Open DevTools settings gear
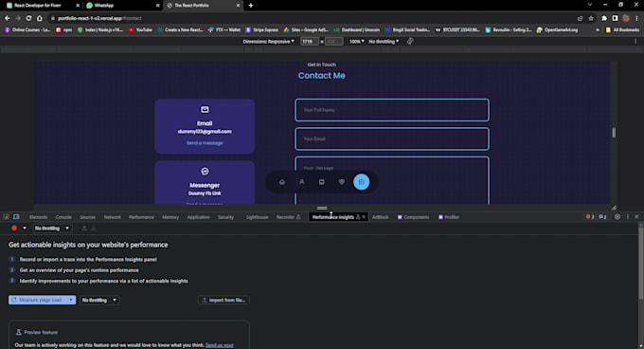644x349 pixels. pos(617,216)
